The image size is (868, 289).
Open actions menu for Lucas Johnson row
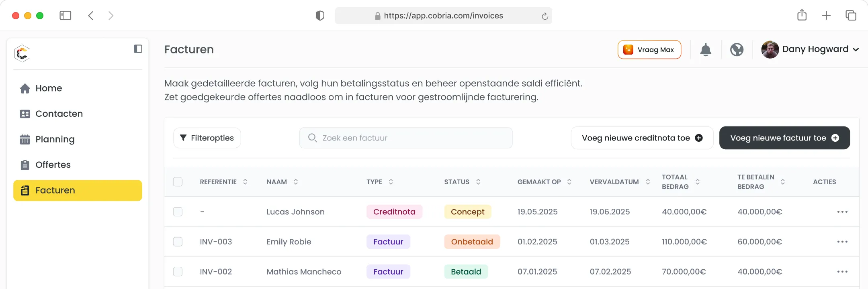click(842, 212)
